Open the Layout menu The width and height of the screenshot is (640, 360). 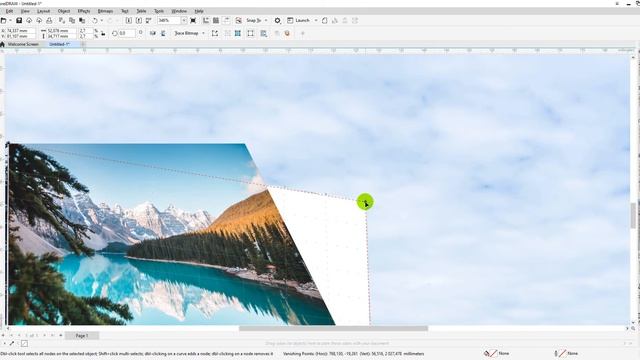click(43, 11)
